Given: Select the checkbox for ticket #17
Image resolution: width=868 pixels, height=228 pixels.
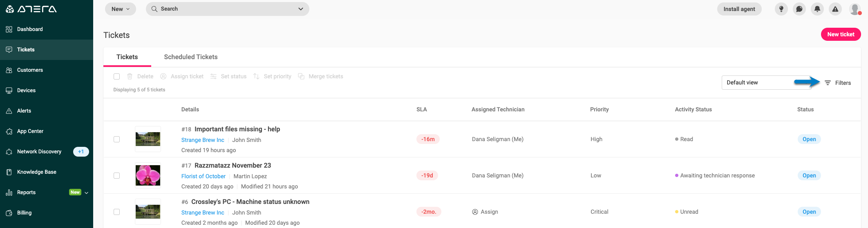Looking at the screenshot, I should coord(116,175).
